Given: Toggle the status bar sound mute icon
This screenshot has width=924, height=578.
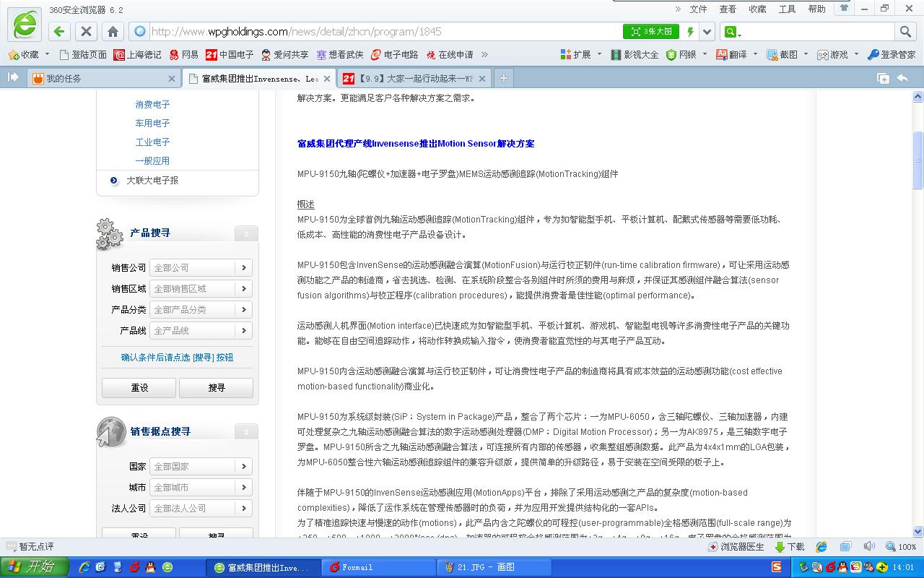Looking at the screenshot, I should 869,547.
